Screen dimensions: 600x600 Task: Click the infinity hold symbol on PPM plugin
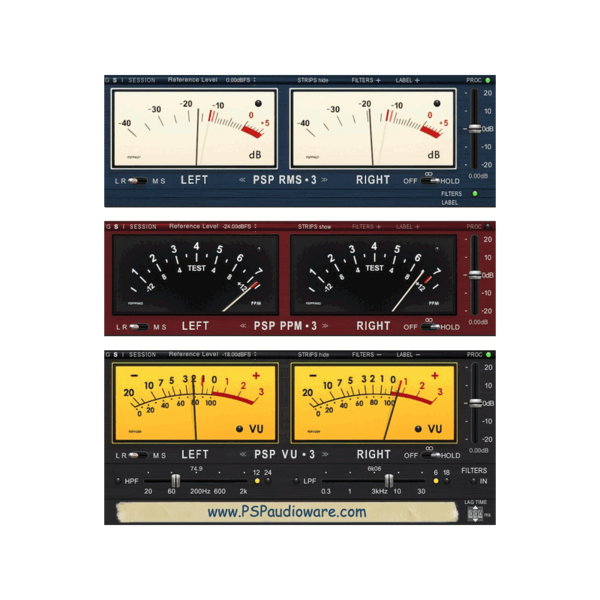click(429, 320)
